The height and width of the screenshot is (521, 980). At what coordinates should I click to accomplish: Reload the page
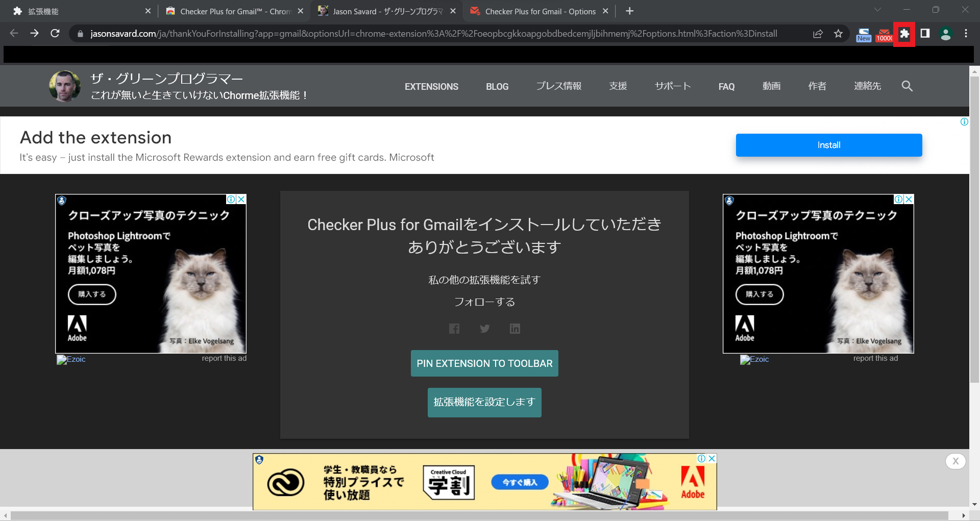coord(55,34)
